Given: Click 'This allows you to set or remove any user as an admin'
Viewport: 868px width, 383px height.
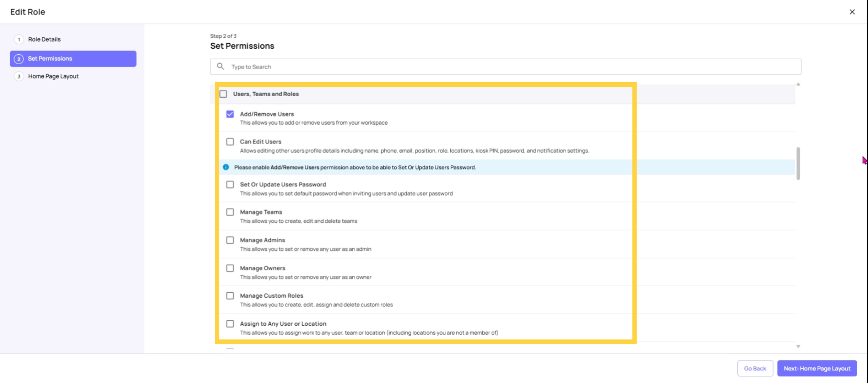Looking at the screenshot, I should point(306,249).
